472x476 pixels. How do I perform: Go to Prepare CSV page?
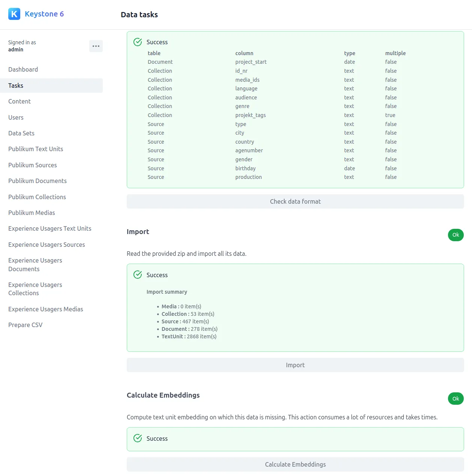click(x=25, y=325)
